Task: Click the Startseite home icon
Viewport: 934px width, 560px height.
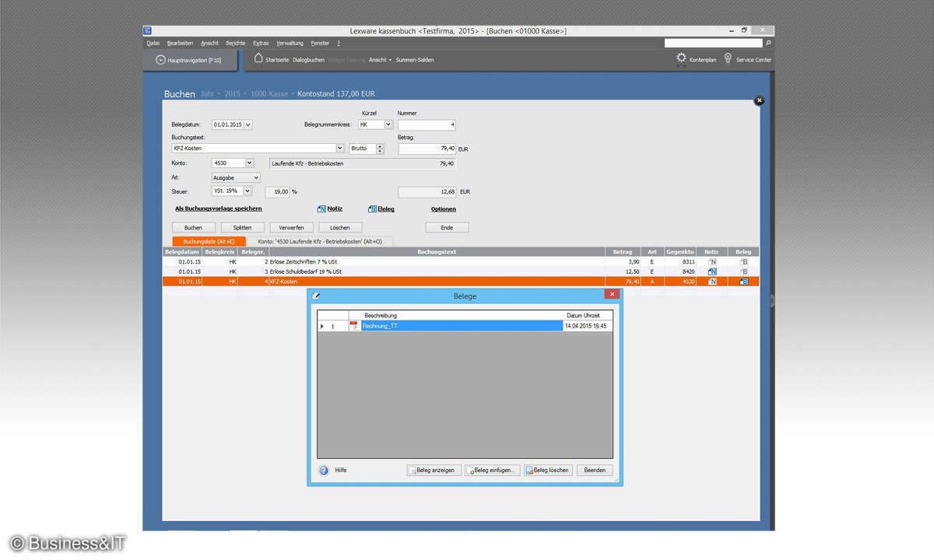Action: pos(258,58)
